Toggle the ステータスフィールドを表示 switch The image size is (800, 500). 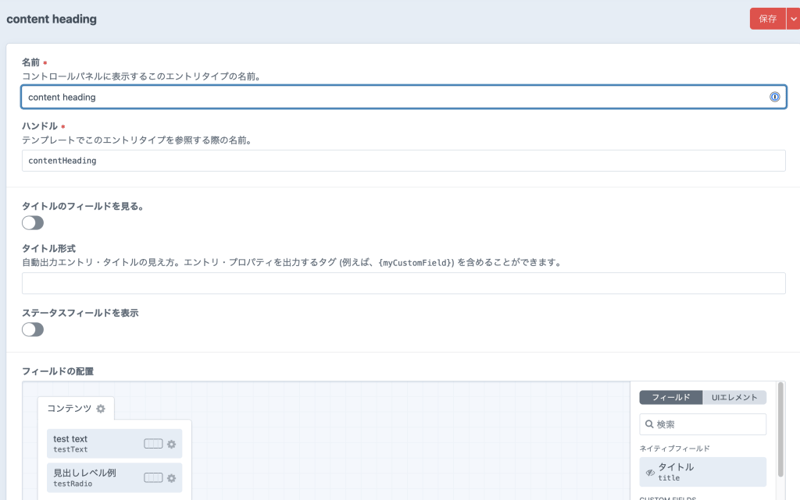(x=33, y=329)
